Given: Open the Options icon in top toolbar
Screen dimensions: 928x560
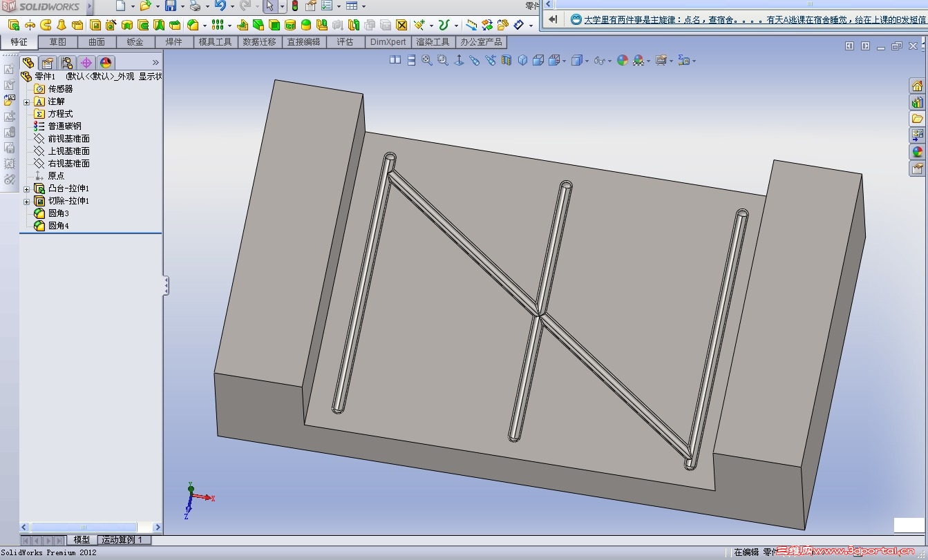Looking at the screenshot, I should pos(327,6).
